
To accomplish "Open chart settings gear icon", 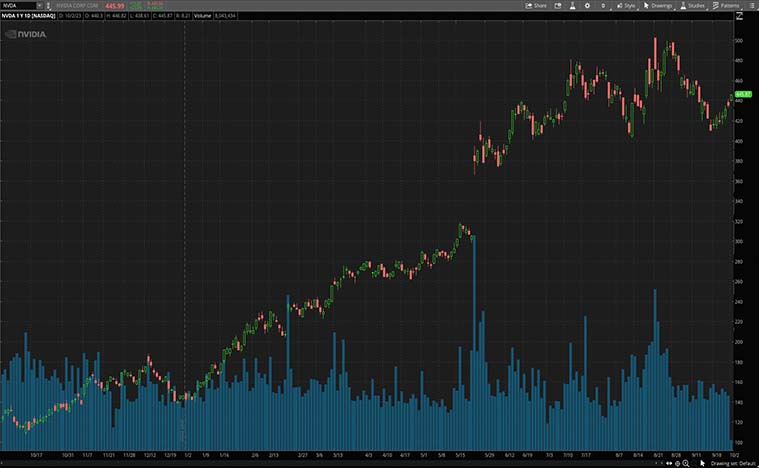I will point(587,5).
